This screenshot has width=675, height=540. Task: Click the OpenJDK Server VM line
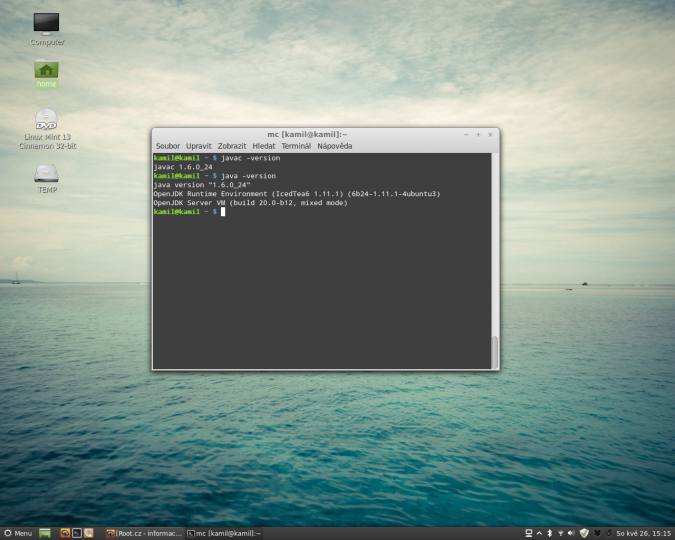[251, 203]
